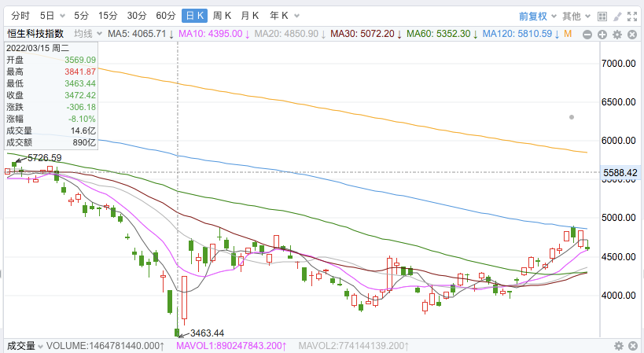The image size is (644, 353).
Task: Switch to 分时 intraday view
Action: point(20,16)
